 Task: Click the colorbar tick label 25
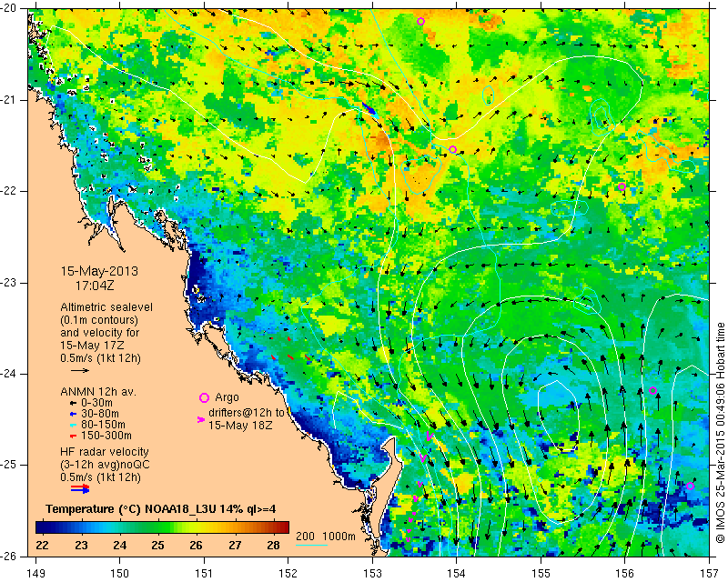coord(157,545)
